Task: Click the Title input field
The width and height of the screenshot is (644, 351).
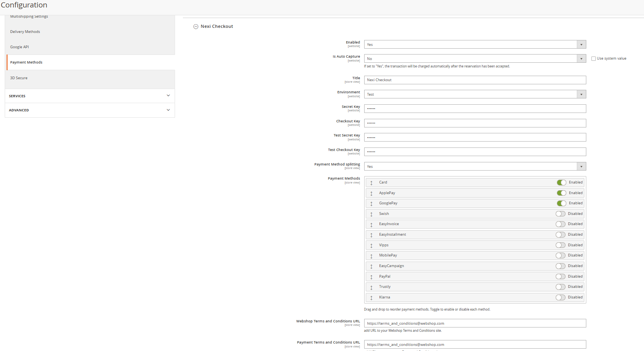Action: point(475,80)
